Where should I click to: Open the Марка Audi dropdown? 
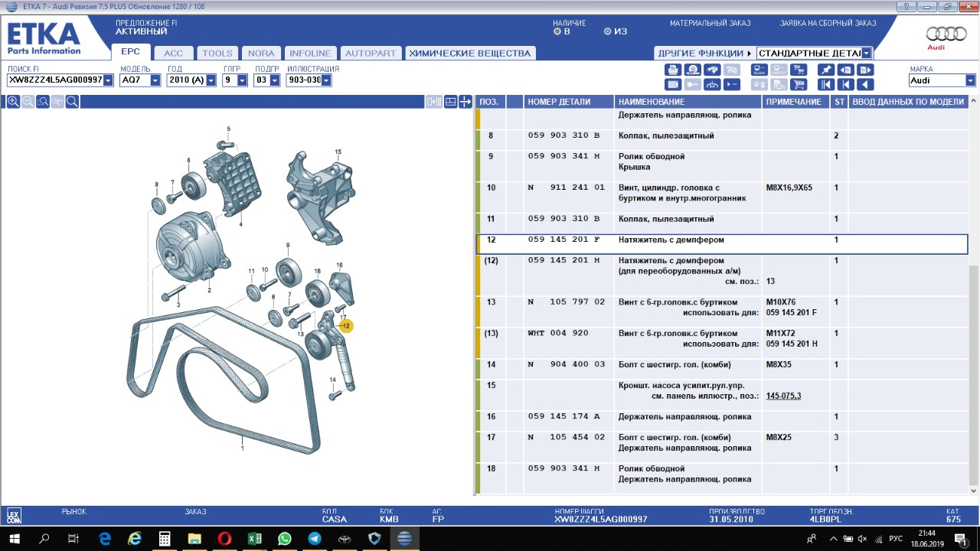(971, 80)
